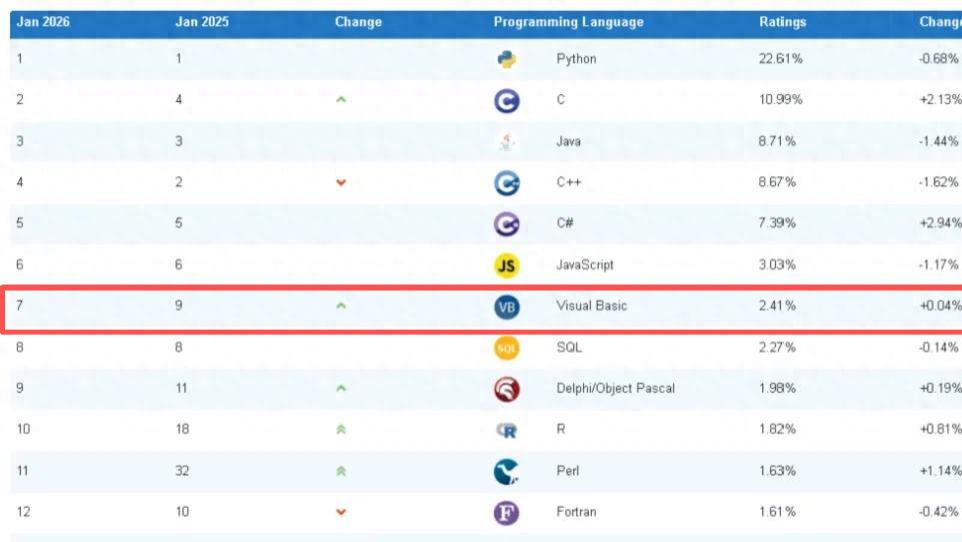Viewport: 962px width, 542px height.
Task: Click the SQL logo icon
Action: 507,348
